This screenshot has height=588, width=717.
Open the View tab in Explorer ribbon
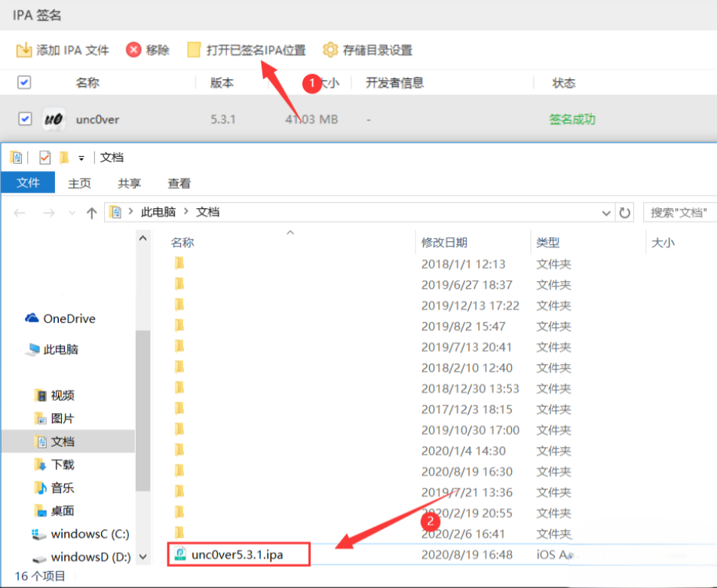coord(179,183)
